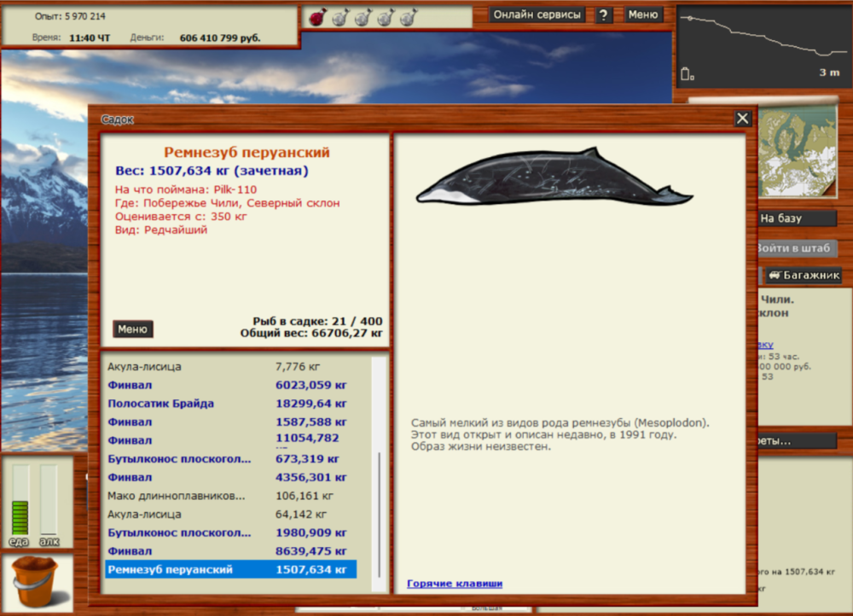The height and width of the screenshot is (616, 853).
Task: Click the Войти в штаб button
Action: (798, 247)
